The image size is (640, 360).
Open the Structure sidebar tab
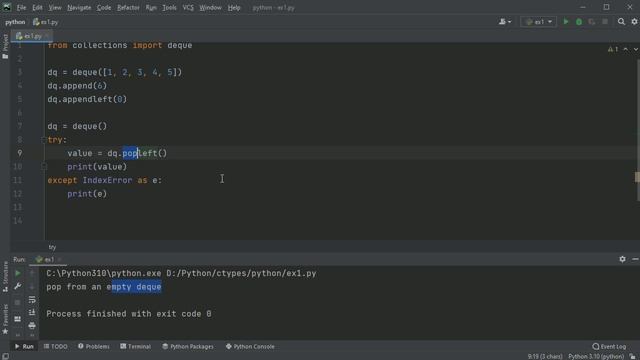tap(5, 277)
